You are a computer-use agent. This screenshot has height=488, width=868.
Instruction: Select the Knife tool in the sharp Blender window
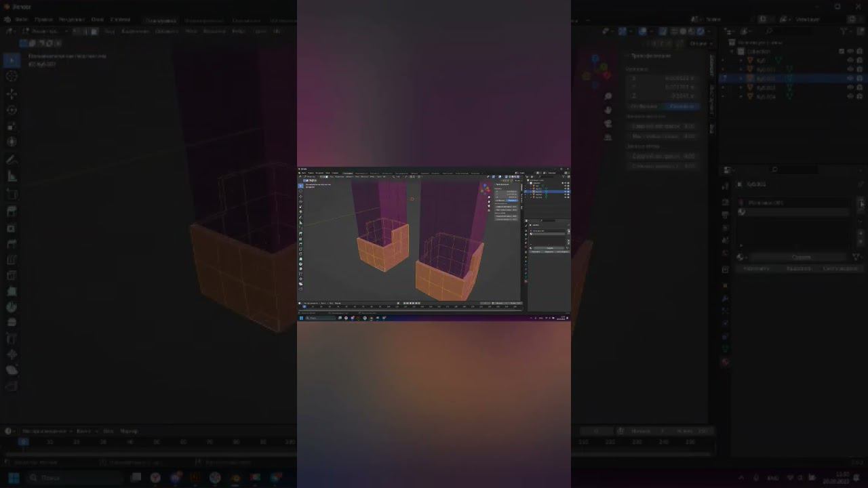pyautogui.click(x=301, y=254)
